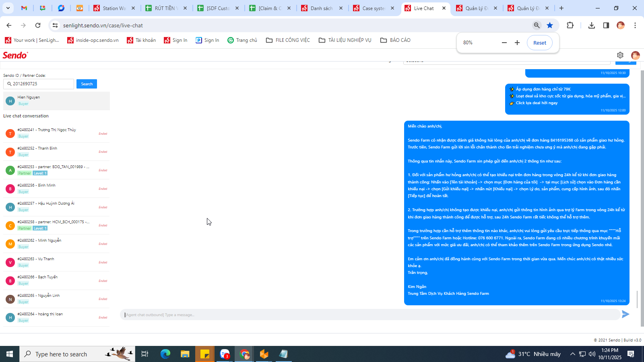Toggle the browser side panel
The width and height of the screenshot is (644, 362).
pyautogui.click(x=606, y=25)
